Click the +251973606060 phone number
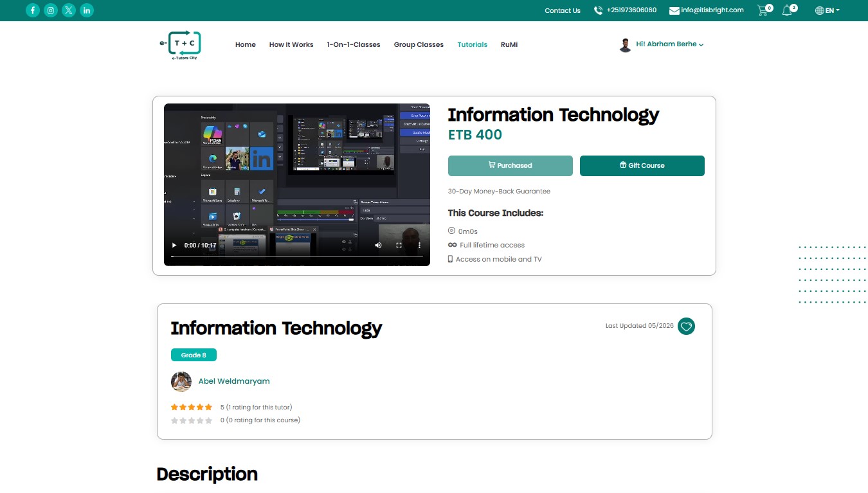868x493 pixels. coord(631,10)
